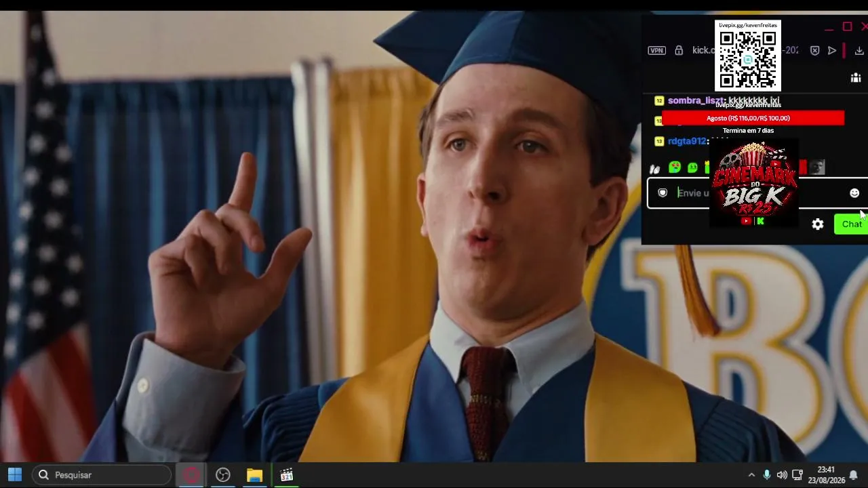868x488 pixels.
Task: Pick the green emote with red eyes
Action: pyautogui.click(x=675, y=167)
